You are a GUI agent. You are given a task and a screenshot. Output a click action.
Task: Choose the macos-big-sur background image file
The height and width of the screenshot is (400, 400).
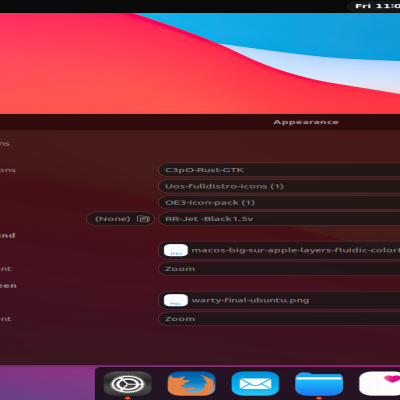[x=279, y=250]
